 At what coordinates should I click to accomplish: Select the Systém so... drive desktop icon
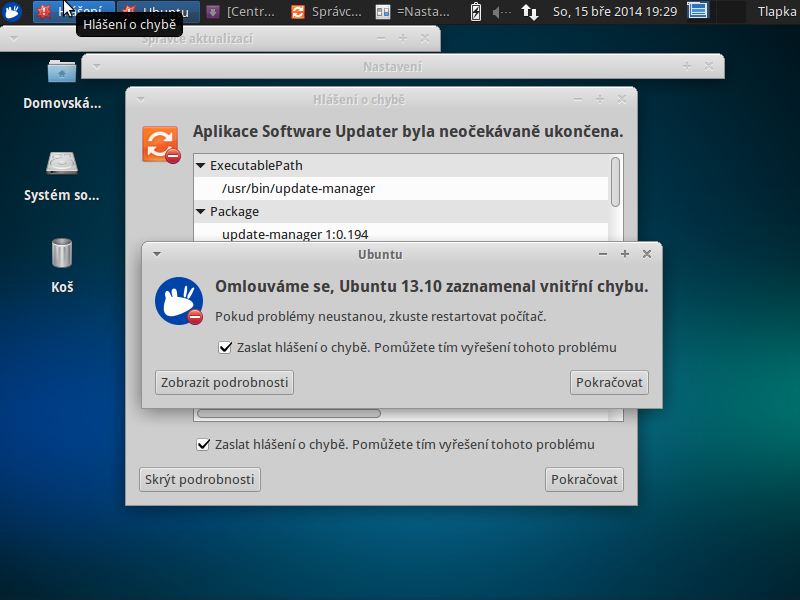62,176
